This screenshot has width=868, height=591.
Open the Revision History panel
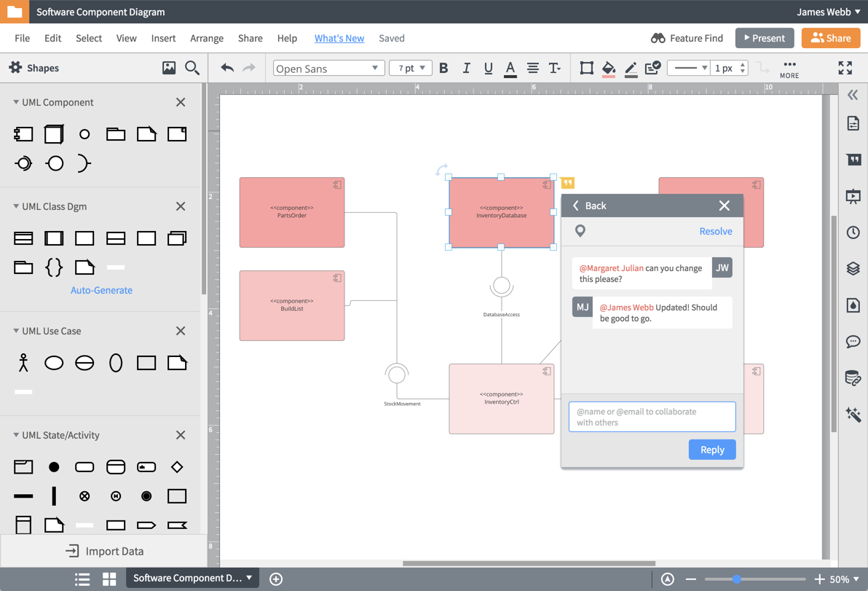pyautogui.click(x=853, y=232)
